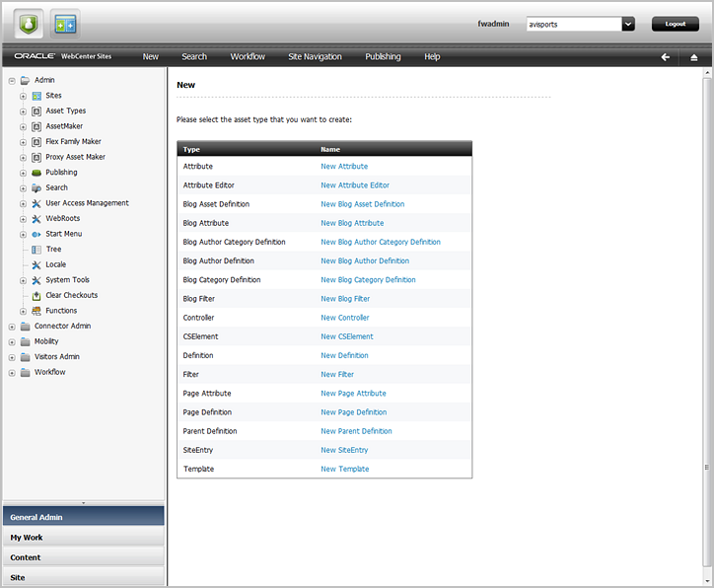Screen dimensions: 714x588
Task: Open the Help menu
Action: (432, 57)
